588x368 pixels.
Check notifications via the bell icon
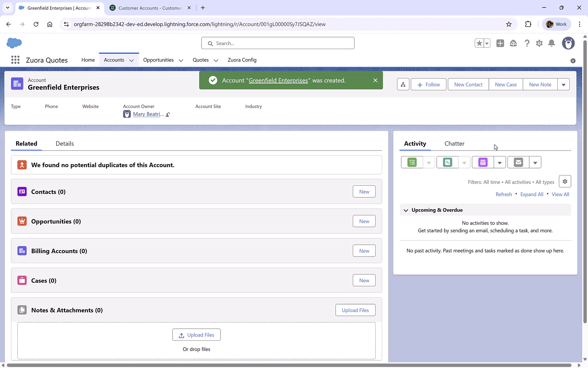tap(552, 43)
